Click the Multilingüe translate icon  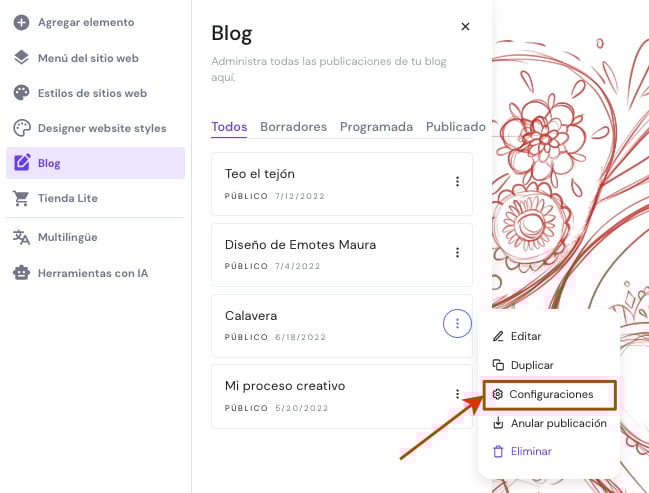[21, 237]
